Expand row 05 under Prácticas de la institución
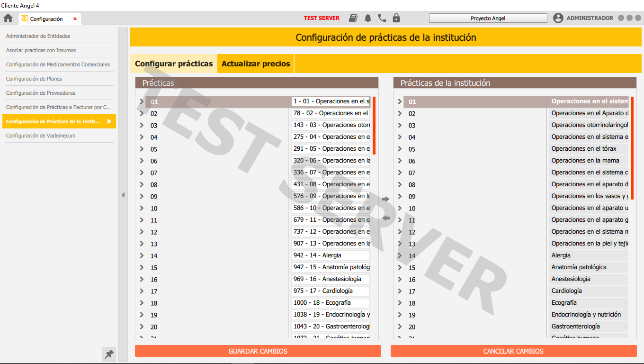Screen dimensions: 644x364 tap(400, 149)
